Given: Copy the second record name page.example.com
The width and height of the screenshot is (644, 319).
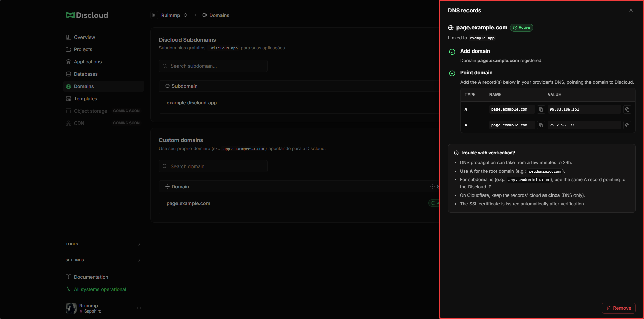Looking at the screenshot, I should (x=541, y=125).
